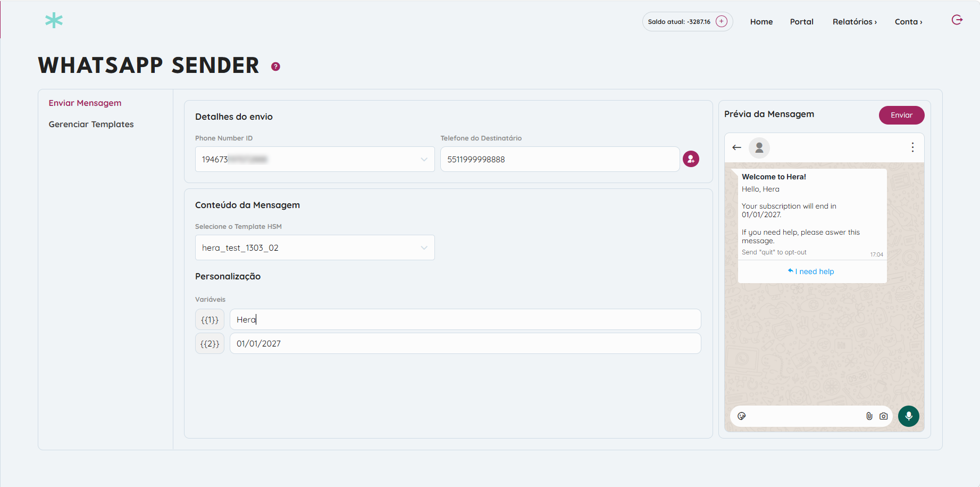
Task: Click the WHATSAPP SENDER page title
Action: point(149,65)
